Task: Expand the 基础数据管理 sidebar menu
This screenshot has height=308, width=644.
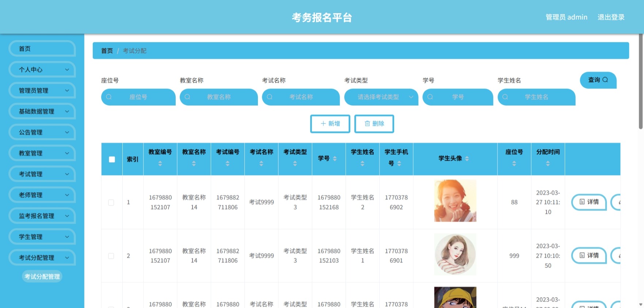Action: [x=42, y=111]
